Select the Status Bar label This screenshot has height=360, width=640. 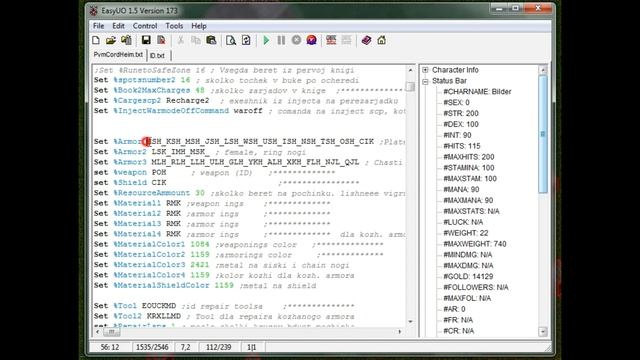pyautogui.click(x=449, y=81)
